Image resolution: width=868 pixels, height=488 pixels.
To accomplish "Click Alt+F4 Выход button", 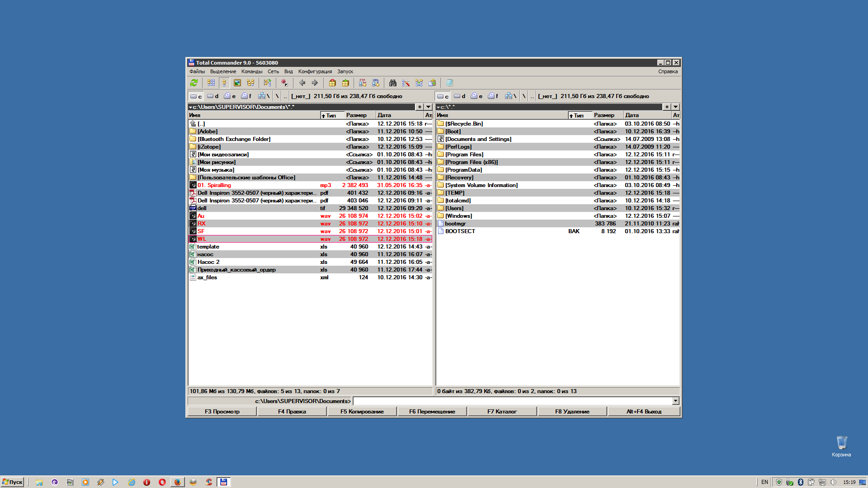I will click(644, 412).
